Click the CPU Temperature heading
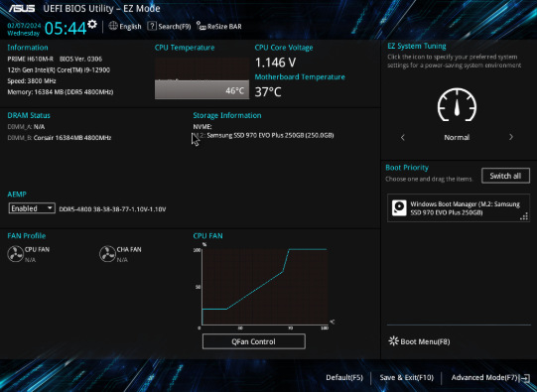 185,48
